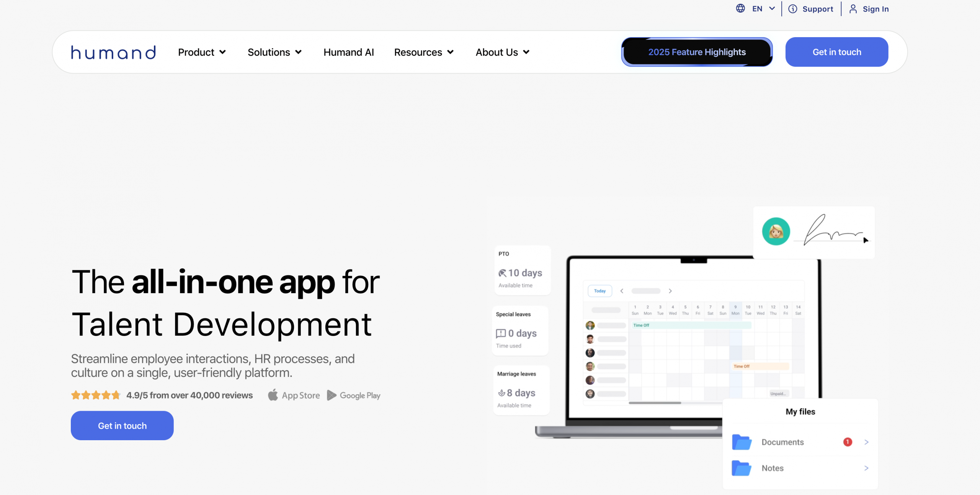Click the Sign In user icon
Viewport: 980px width, 495px height.
pyautogui.click(x=853, y=9)
